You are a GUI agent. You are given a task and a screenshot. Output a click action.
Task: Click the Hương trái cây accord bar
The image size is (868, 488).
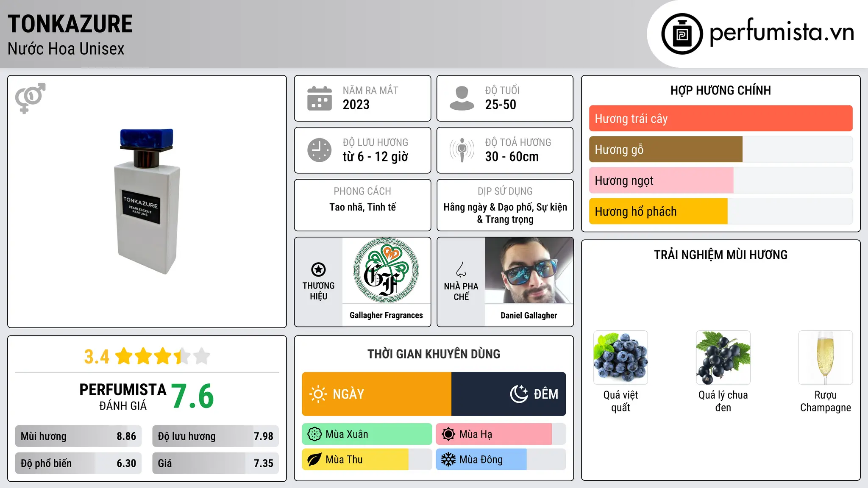[x=721, y=119]
